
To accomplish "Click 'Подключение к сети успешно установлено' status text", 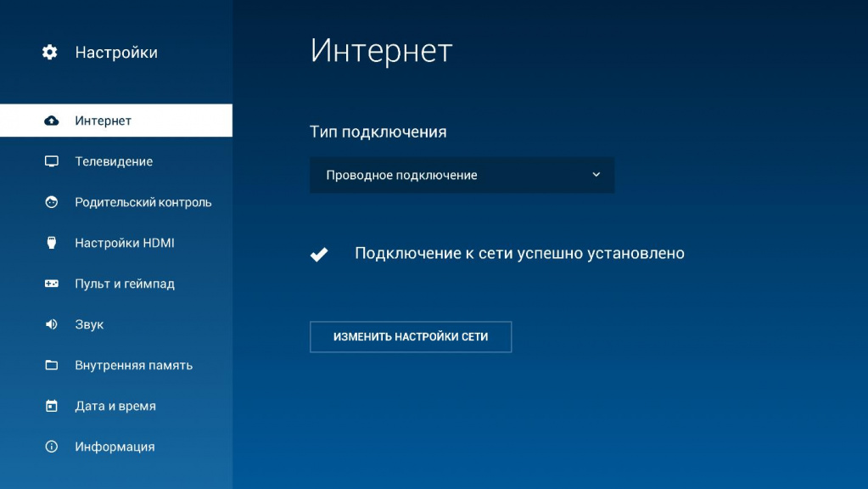I will [x=520, y=253].
